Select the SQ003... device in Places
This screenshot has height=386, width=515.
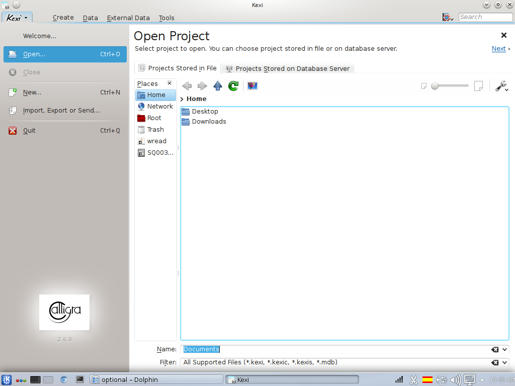(156, 153)
